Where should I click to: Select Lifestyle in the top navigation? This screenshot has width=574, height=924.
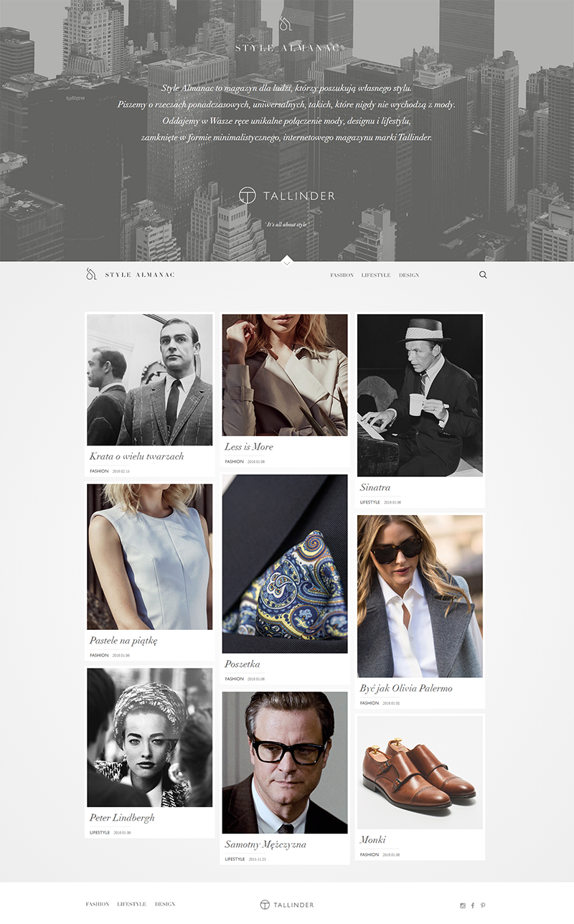pos(376,275)
